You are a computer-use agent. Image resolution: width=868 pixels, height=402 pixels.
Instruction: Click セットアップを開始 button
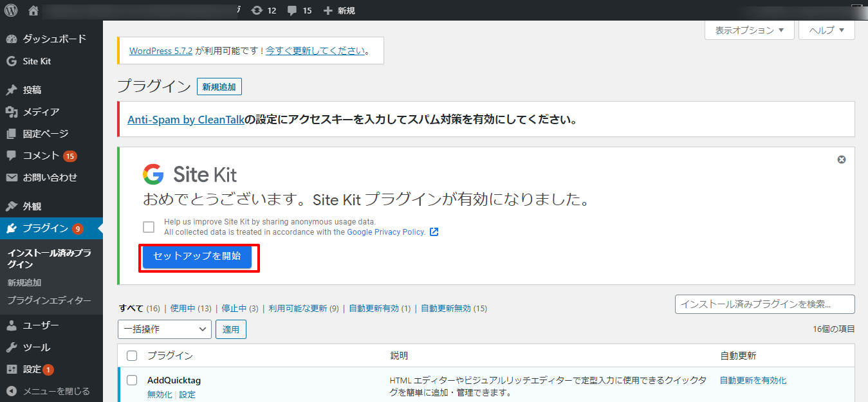click(197, 256)
